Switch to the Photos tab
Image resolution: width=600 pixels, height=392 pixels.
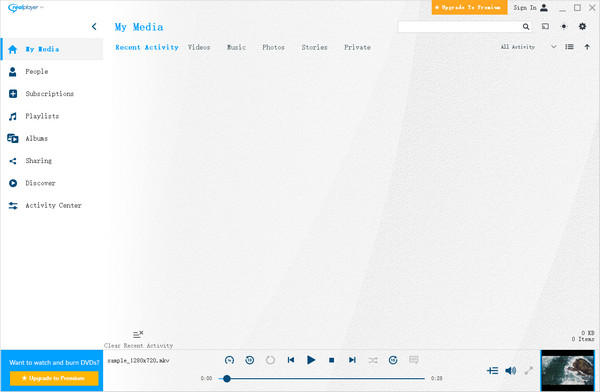pyautogui.click(x=273, y=47)
